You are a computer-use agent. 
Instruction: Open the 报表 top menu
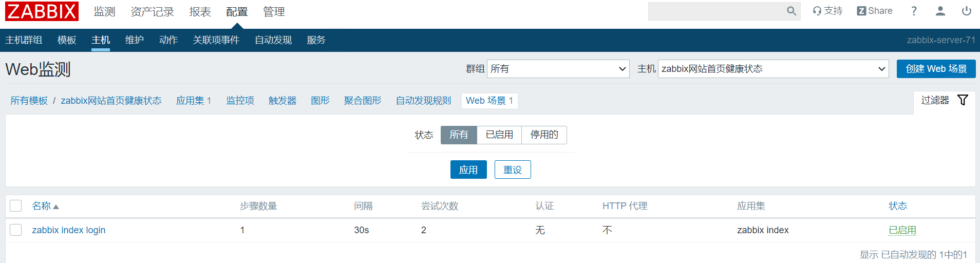point(200,11)
